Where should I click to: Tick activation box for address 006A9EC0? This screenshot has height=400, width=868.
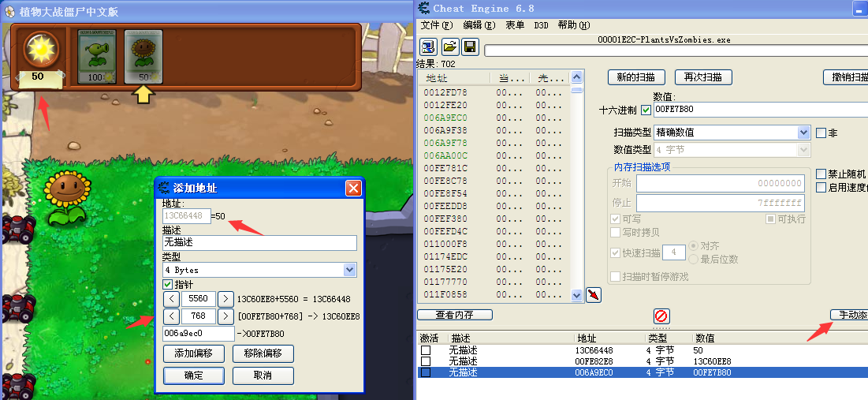[x=425, y=372]
